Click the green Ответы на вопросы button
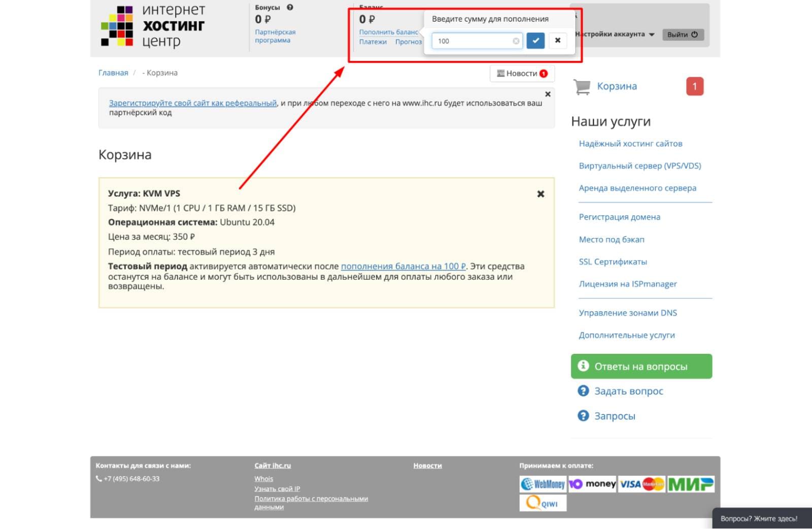 641,366
